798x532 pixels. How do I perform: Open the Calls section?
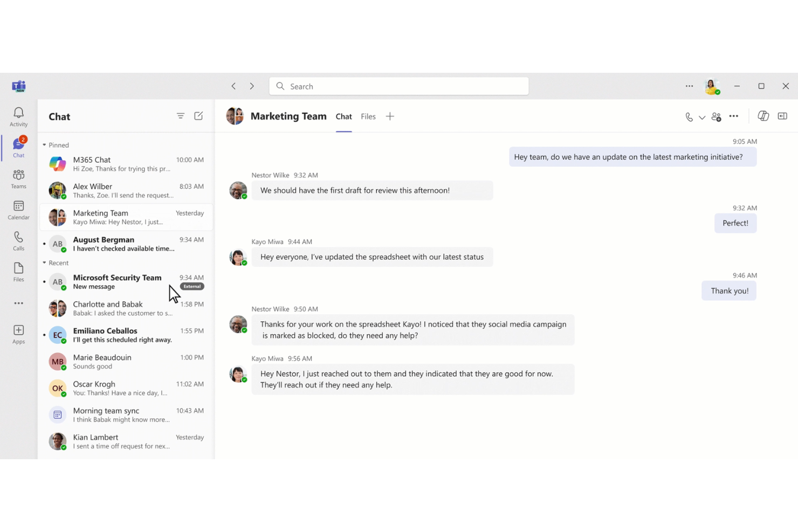coord(18,241)
